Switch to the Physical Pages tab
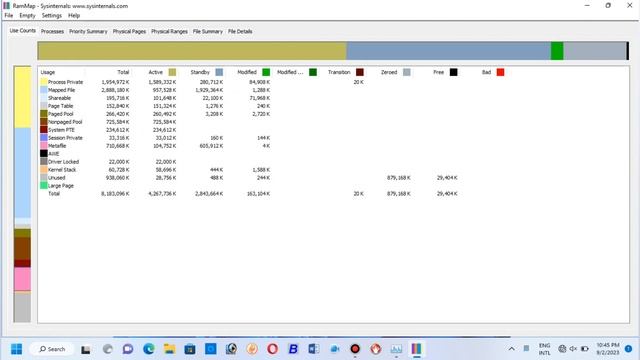Screen dimensions: 640x360 click(x=129, y=31)
